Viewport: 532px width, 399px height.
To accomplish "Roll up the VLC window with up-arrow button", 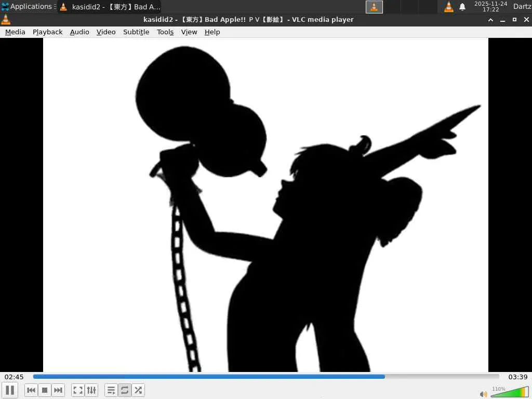I will pos(490,20).
